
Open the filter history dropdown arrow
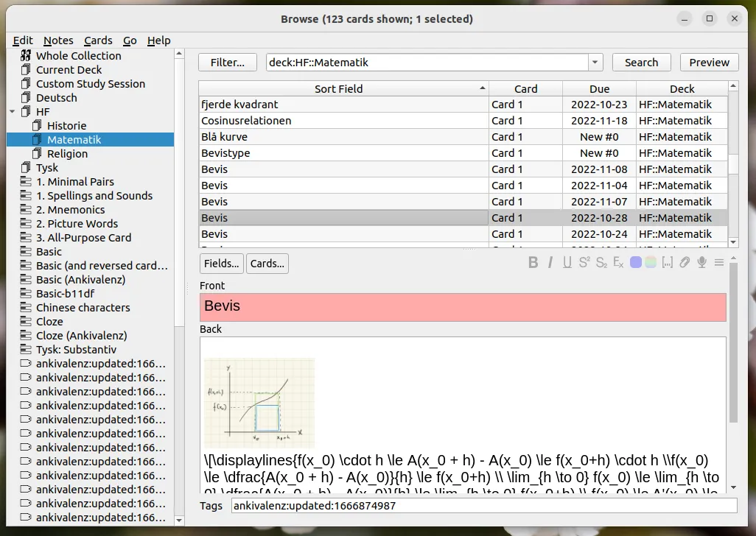[x=594, y=62]
